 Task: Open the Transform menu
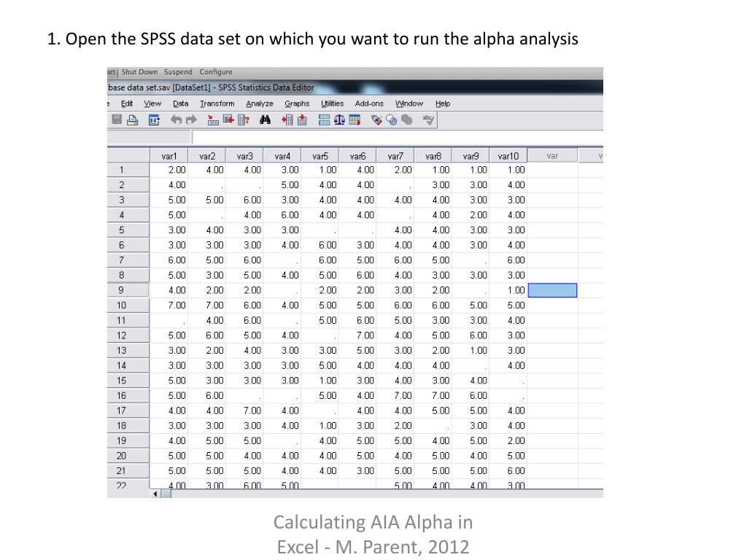[x=217, y=104]
